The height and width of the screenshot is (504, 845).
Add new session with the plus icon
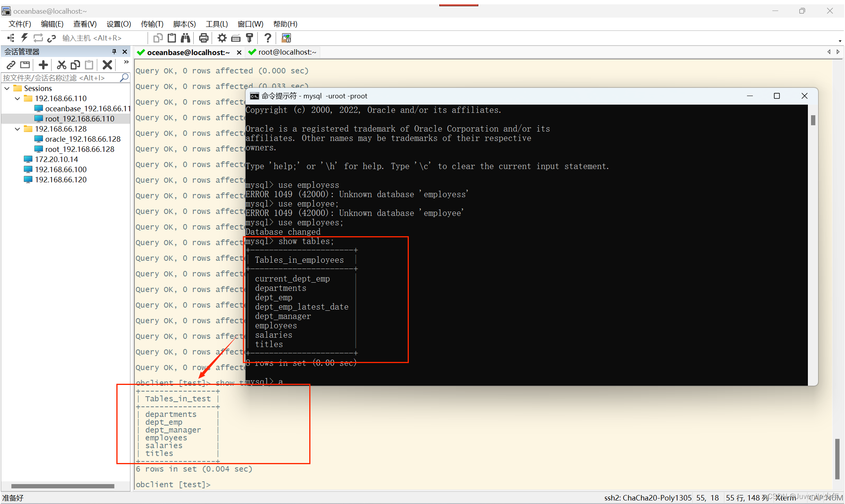tap(43, 65)
